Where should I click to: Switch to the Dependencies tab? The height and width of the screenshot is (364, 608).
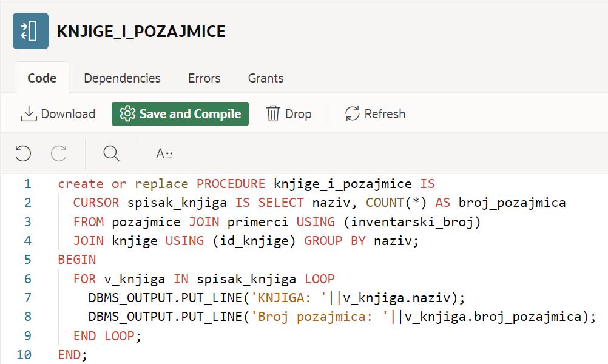(x=122, y=78)
